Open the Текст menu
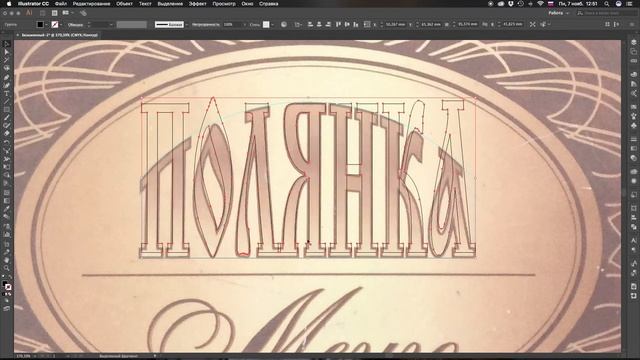Screen dimensions: 640x360 pos(145,4)
